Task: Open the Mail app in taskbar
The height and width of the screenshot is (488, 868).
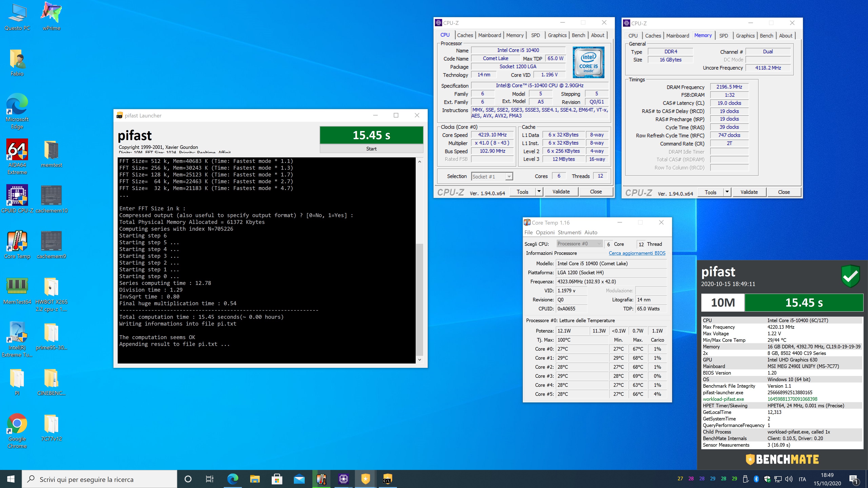Action: [x=299, y=479]
